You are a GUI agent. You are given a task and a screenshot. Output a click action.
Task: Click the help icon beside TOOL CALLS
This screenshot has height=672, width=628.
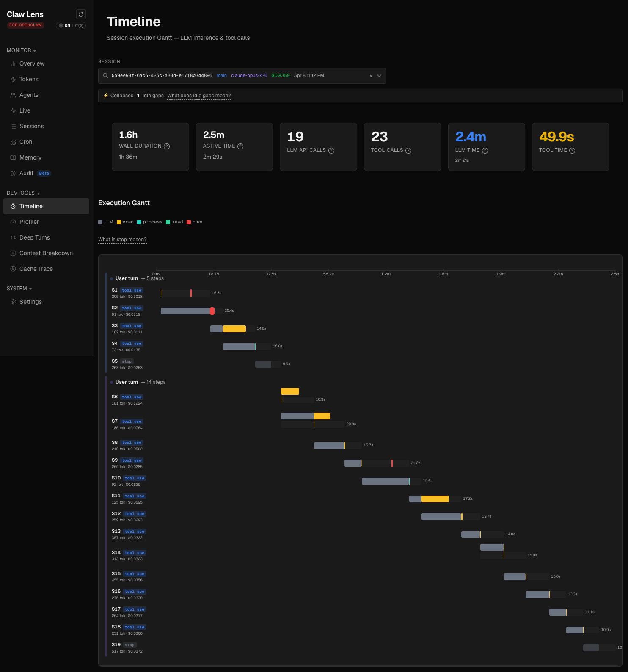[408, 151]
